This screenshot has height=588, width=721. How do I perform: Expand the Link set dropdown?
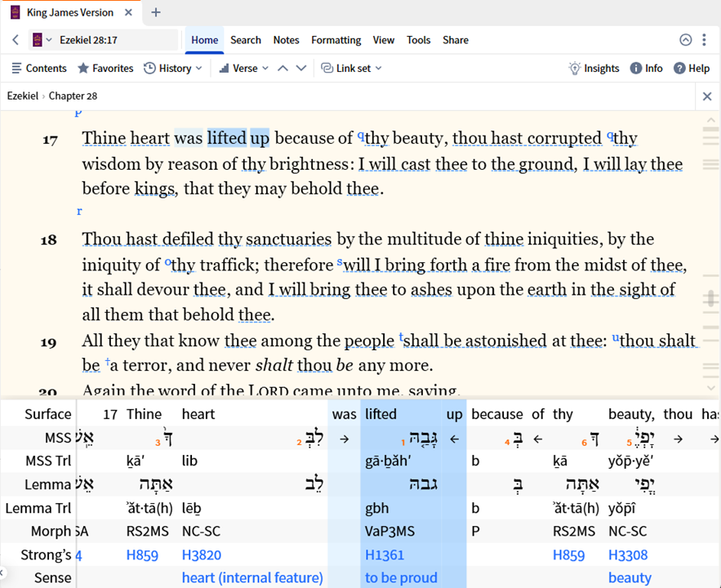(x=352, y=69)
